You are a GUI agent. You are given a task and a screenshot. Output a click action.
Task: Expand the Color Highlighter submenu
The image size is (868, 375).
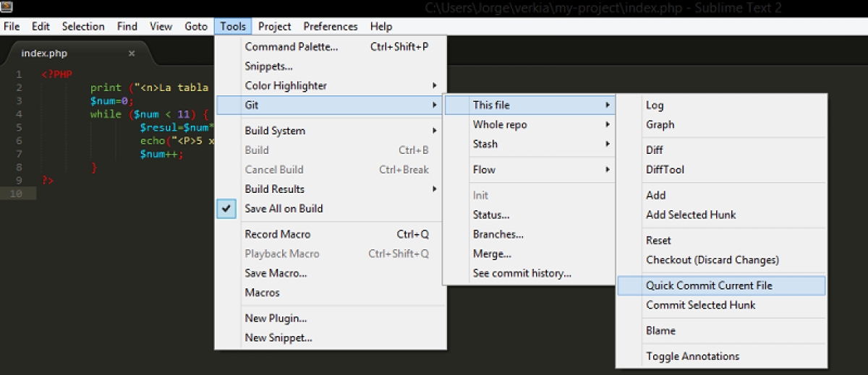[x=331, y=85]
